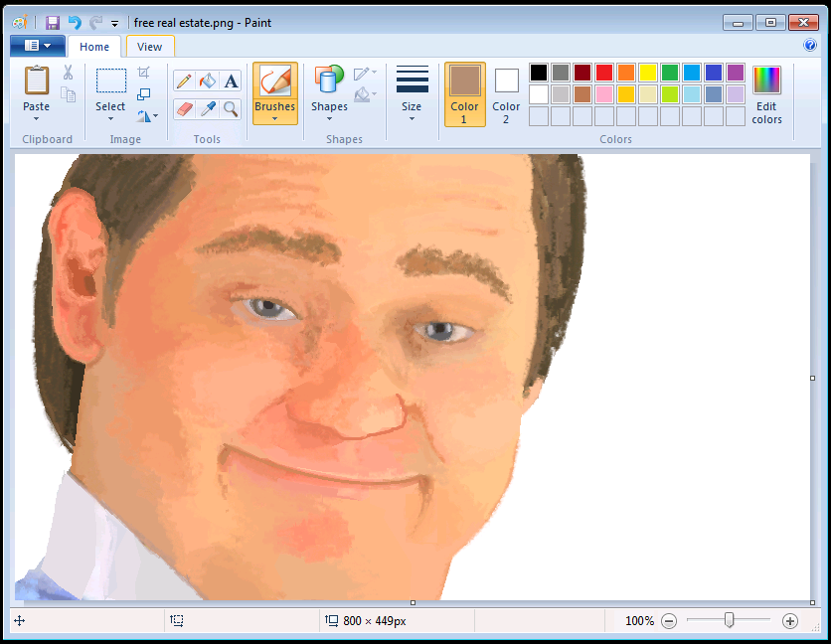
Task: Activate the Color 2 selector
Action: 506,94
